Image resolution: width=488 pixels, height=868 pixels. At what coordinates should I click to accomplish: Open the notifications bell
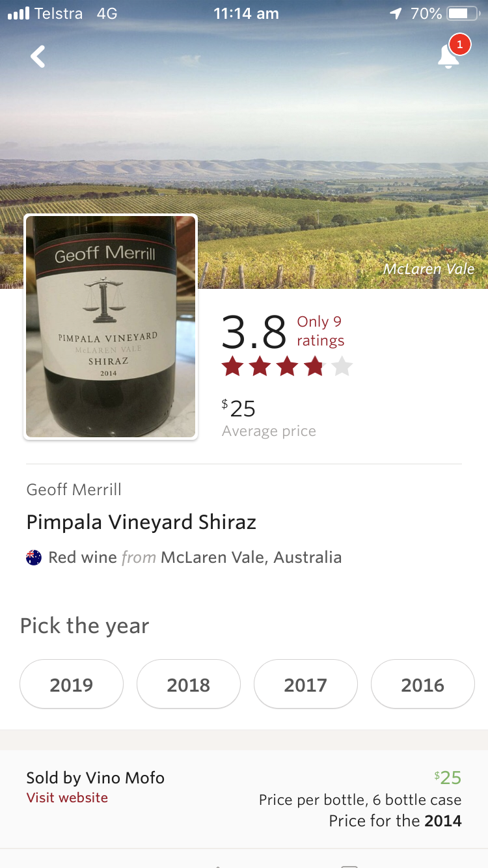[x=448, y=57]
